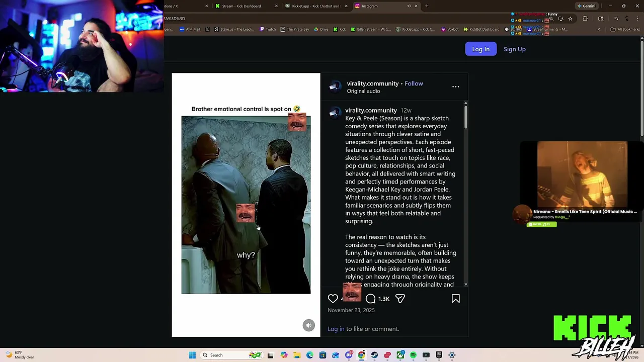The width and height of the screenshot is (644, 362).
Task: Open The Pirate Bay bookmark
Action: (x=295, y=29)
